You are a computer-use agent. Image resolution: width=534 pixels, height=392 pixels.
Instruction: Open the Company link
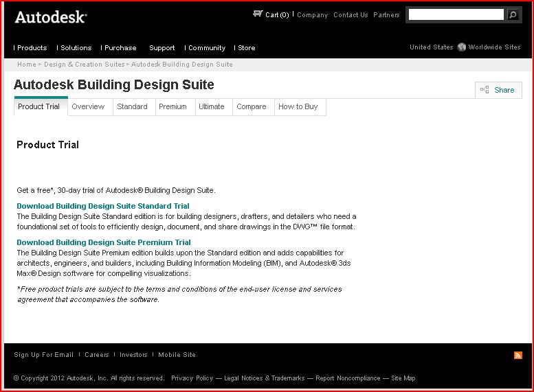[x=312, y=15]
